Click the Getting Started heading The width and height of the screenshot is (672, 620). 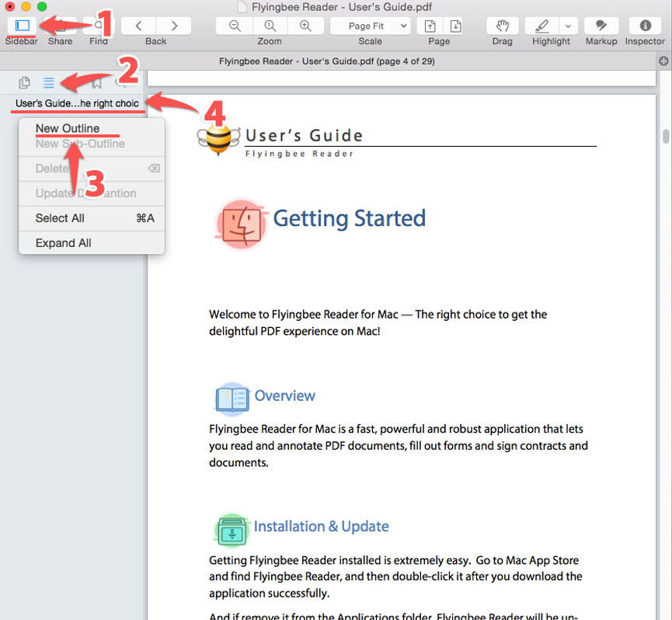pos(350,218)
